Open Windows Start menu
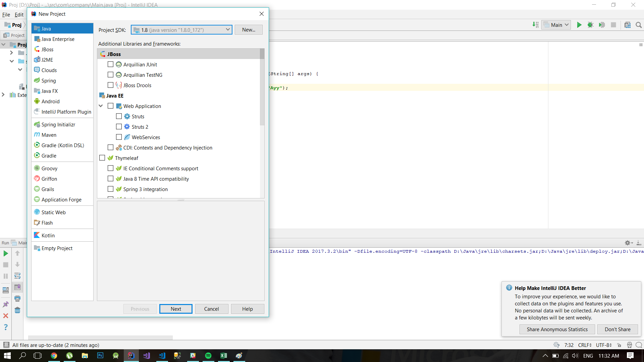The width and height of the screenshot is (644, 362). point(7,356)
